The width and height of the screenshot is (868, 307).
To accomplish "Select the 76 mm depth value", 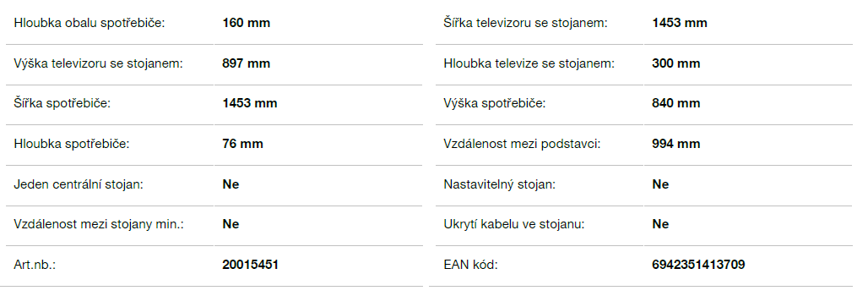I will click(242, 144).
